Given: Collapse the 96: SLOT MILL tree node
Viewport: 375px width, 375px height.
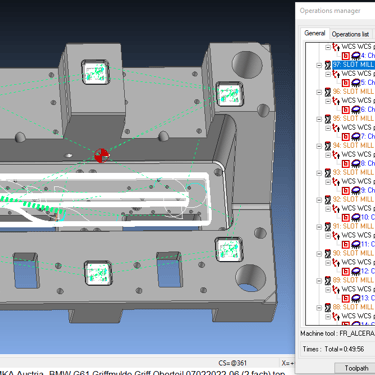Looking at the screenshot, I should coord(319,92).
